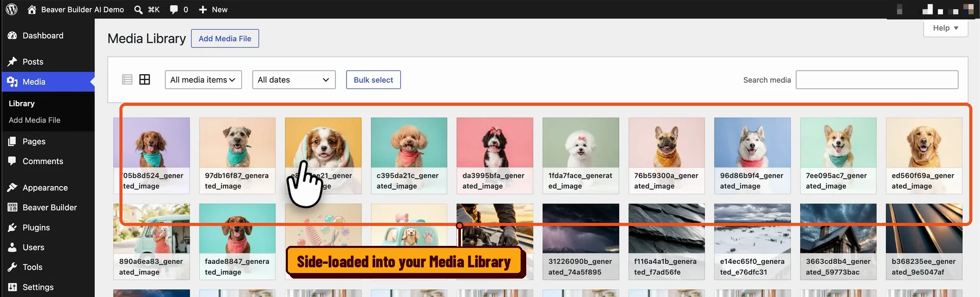Viewport: 980px width, 297px height.
Task: Open the 31226090b storm image thumbnail
Action: (581, 242)
